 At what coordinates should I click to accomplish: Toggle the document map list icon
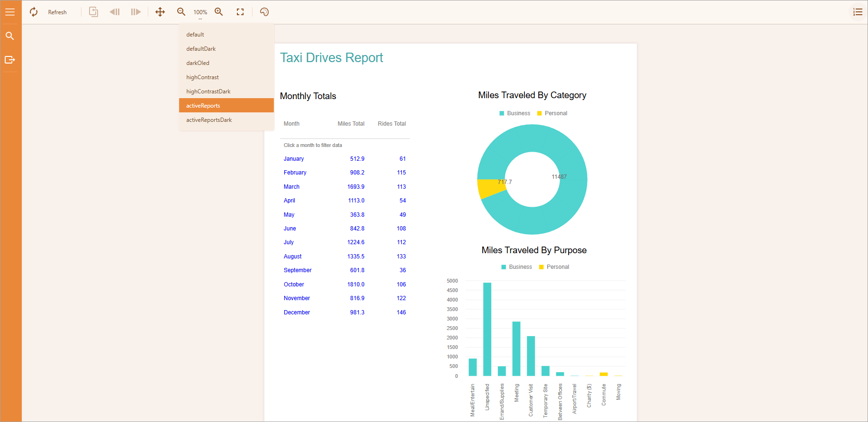point(858,12)
